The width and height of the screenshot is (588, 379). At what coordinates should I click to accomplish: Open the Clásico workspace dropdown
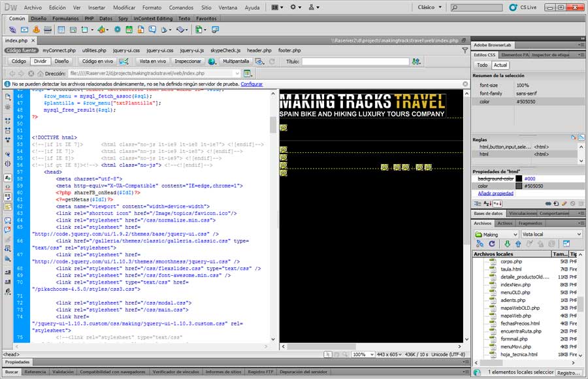point(430,7)
